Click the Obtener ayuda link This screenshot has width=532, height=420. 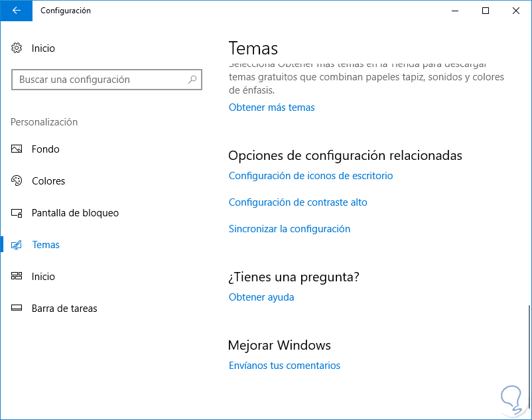[261, 297]
